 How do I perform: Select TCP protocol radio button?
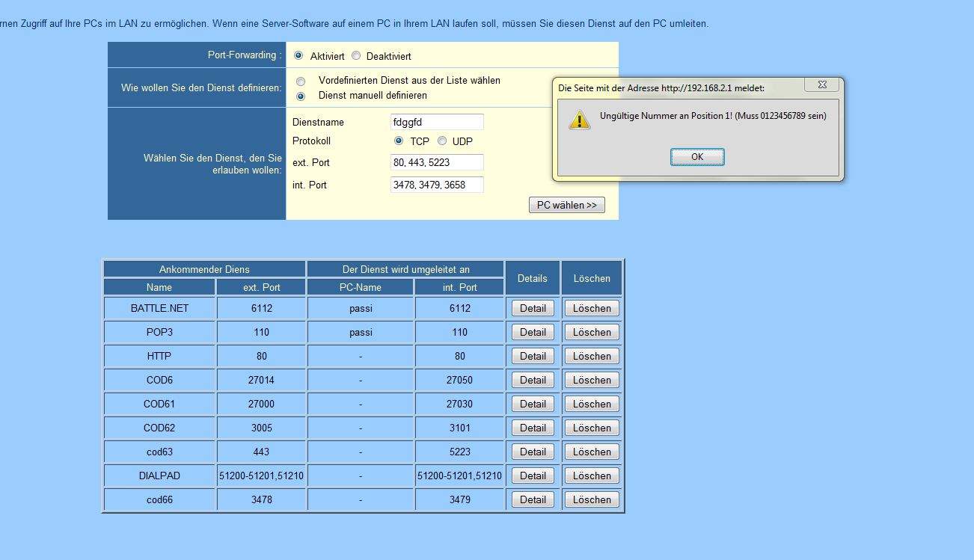(x=399, y=141)
